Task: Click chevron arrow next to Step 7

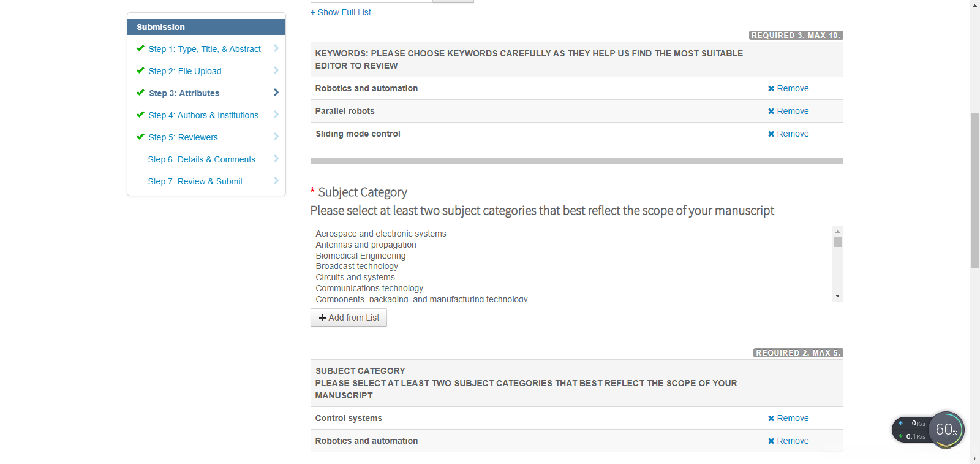Action: pyautogui.click(x=276, y=181)
